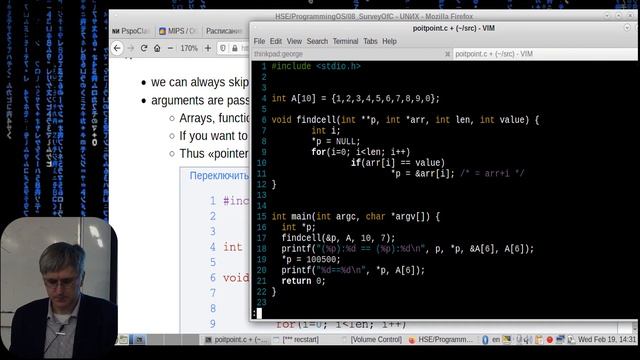This screenshot has height=360, width=640.
Task: Zoom in with the plus button in Firefox
Action: click(x=208, y=48)
